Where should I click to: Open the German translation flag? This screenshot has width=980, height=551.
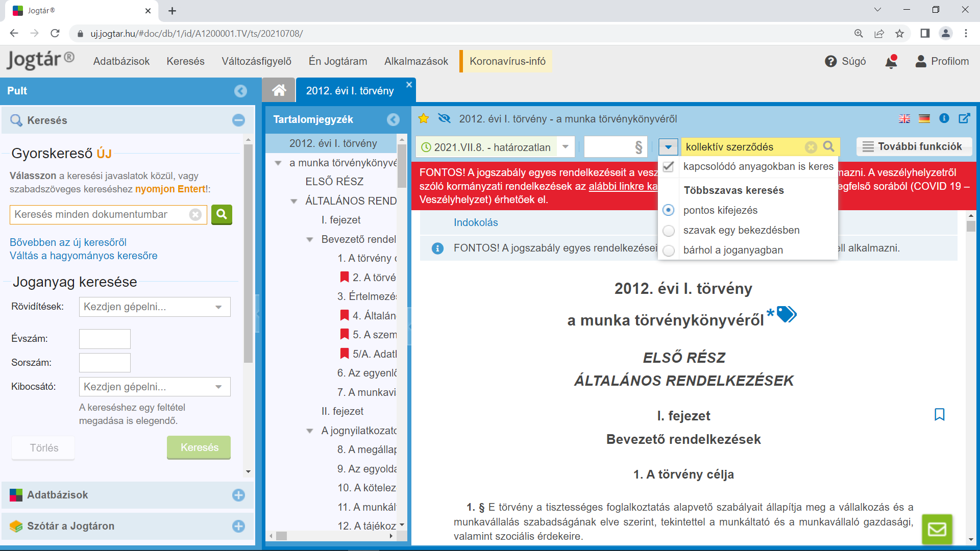(924, 119)
